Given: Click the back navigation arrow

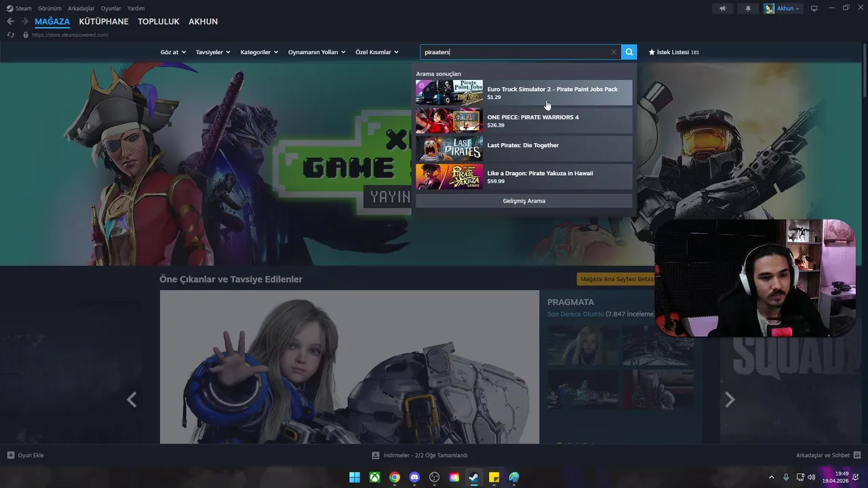Looking at the screenshot, I should [x=10, y=22].
